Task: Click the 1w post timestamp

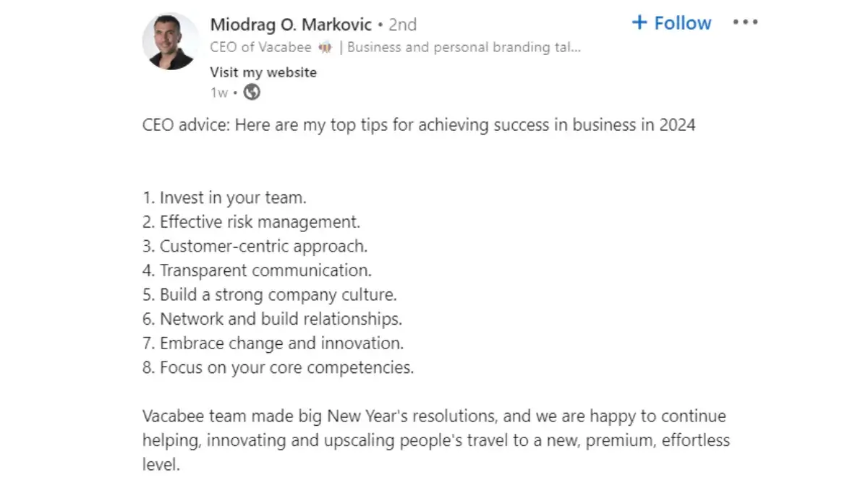Action: 218,92
